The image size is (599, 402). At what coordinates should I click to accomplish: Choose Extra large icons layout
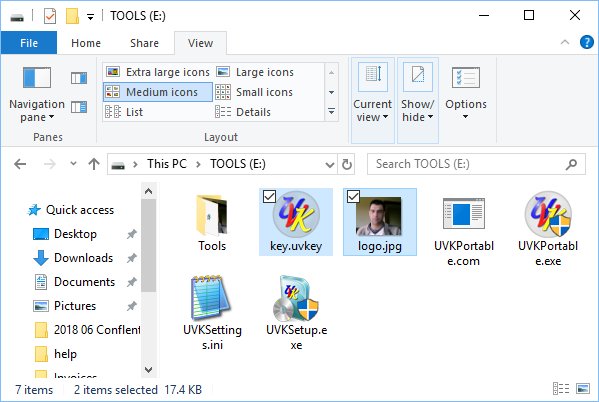(x=158, y=72)
